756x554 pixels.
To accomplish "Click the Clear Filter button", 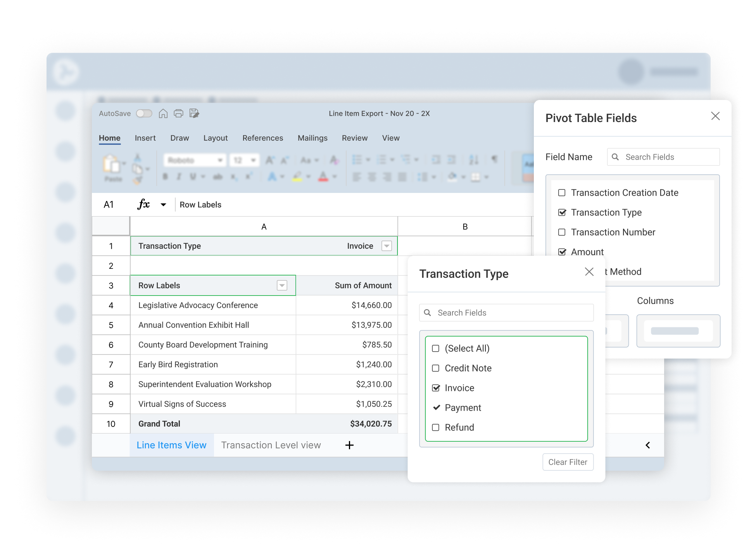I will tap(568, 462).
